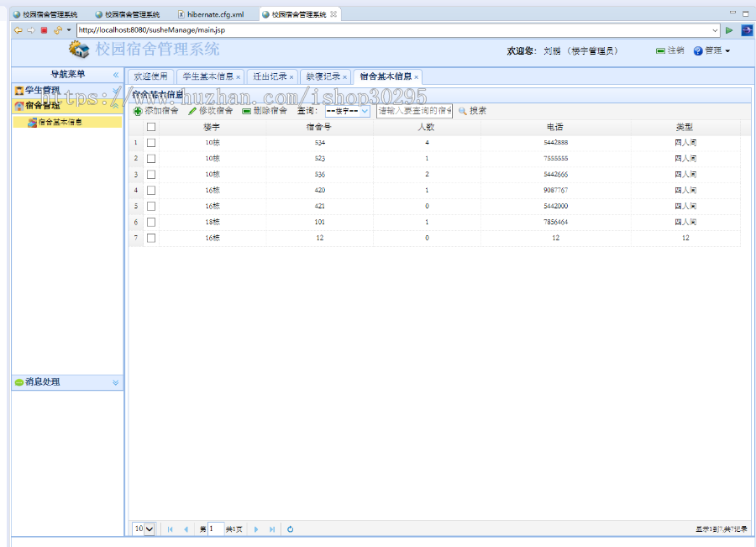Go to next page in pagination bar
Screen dimensions: 756x547
pos(256,529)
